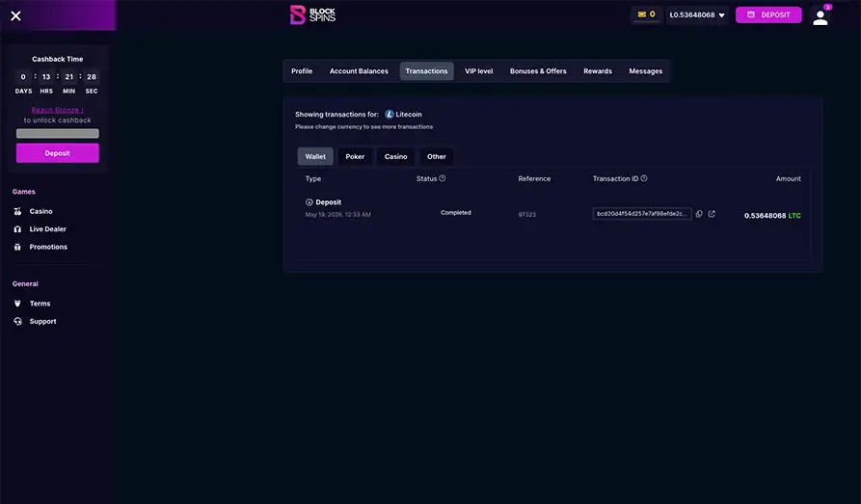Click the sidebar Deposit button

click(58, 153)
